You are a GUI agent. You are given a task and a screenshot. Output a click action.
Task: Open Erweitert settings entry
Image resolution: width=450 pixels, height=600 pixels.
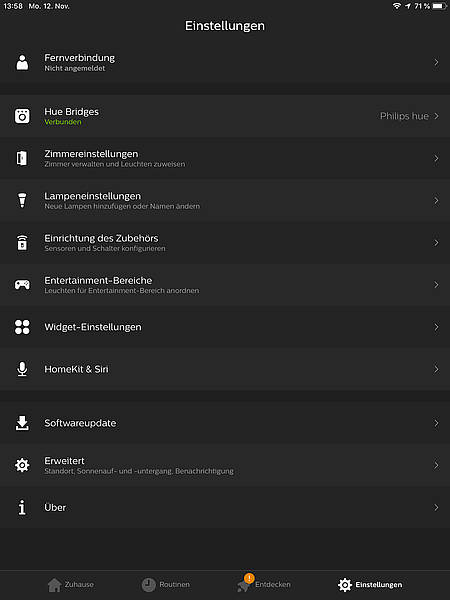pyautogui.click(x=225, y=465)
